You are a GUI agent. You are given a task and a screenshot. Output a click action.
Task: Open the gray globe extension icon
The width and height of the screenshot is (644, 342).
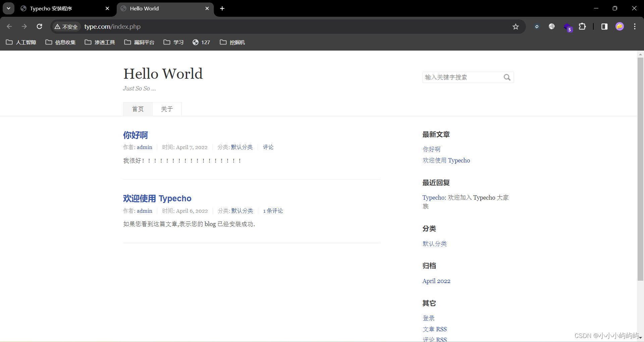pos(552,26)
